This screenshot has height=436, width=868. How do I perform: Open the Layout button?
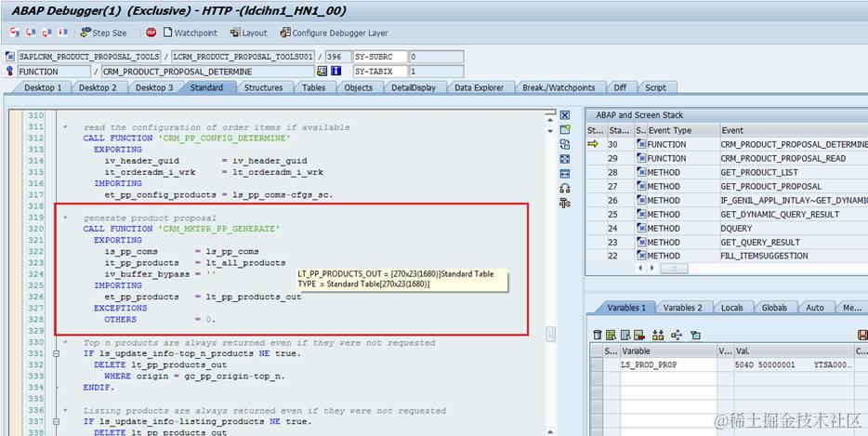pyautogui.click(x=248, y=33)
